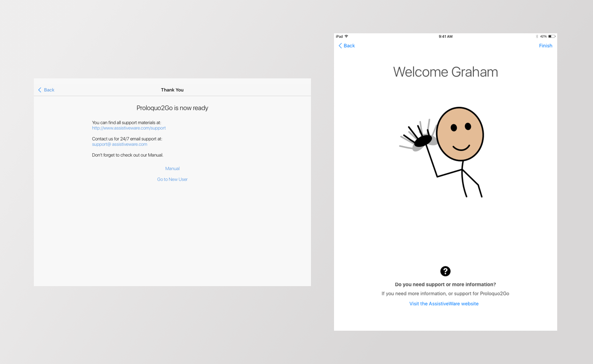
Task: Select the Welcome Graham heading
Action: tap(445, 72)
